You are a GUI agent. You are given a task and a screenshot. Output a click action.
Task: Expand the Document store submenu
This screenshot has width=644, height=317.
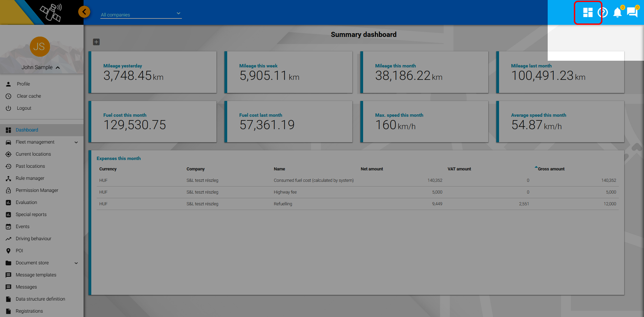pos(76,263)
